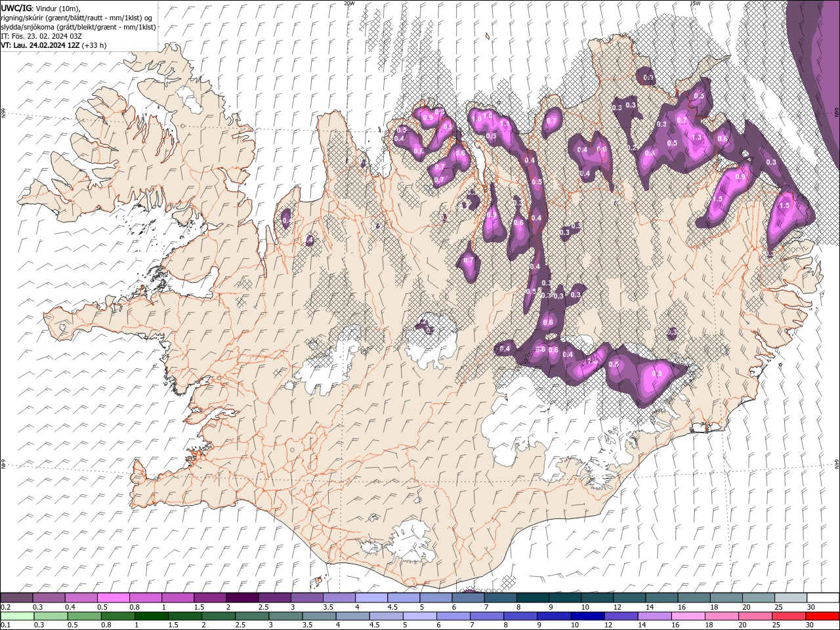Click the '0.2' label in the snow legend row
840x630 pixels.
pyautogui.click(x=6, y=607)
